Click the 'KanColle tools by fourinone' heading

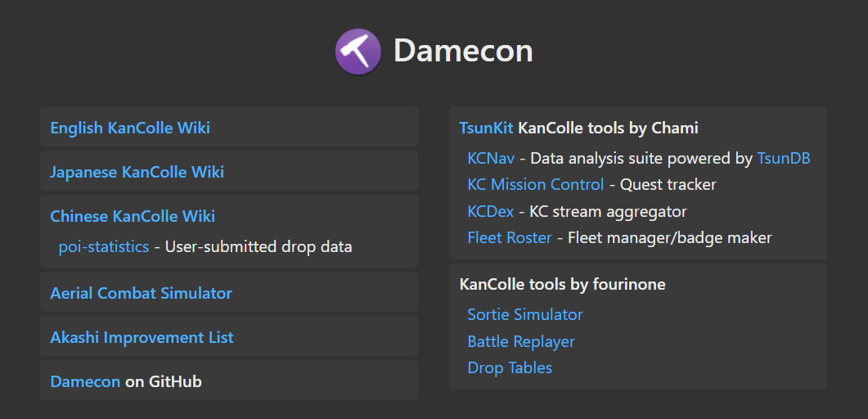click(562, 284)
